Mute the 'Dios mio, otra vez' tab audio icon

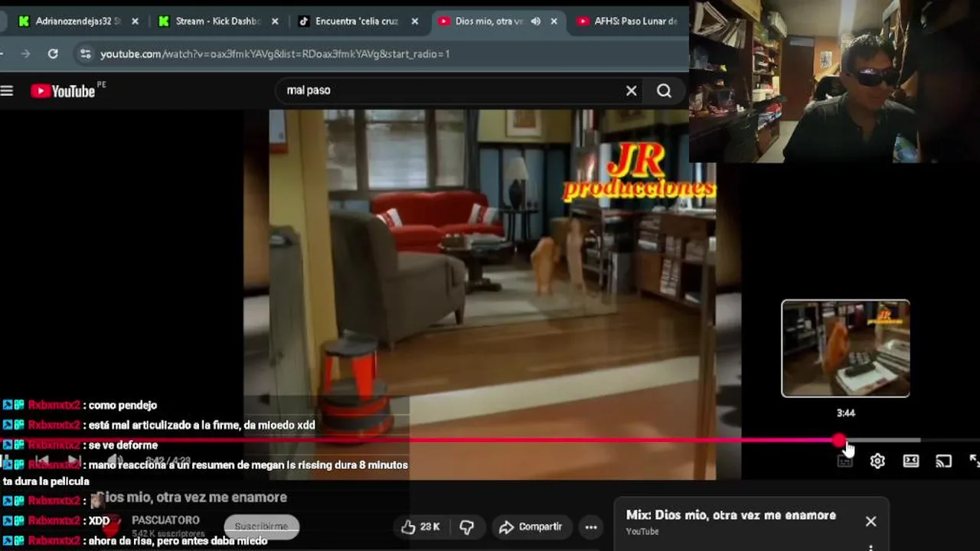pos(535,21)
